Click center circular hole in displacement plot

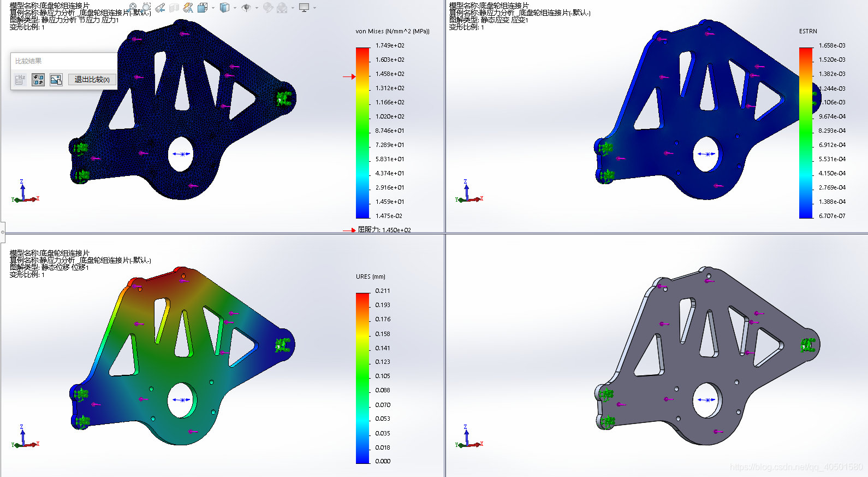(x=181, y=400)
